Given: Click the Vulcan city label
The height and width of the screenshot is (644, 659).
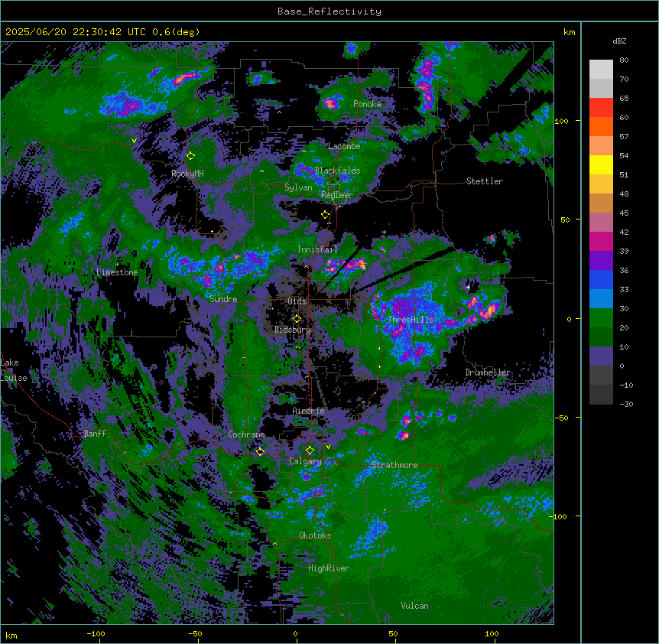Looking at the screenshot, I should [x=414, y=606].
